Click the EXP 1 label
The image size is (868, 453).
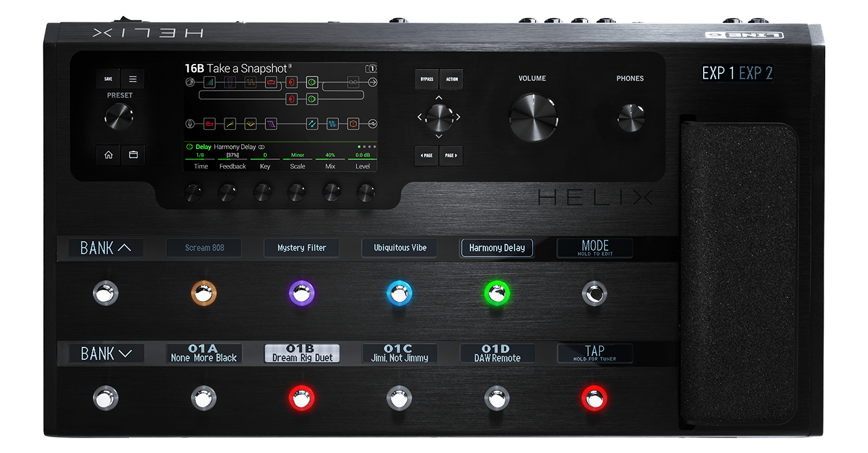[x=718, y=73]
